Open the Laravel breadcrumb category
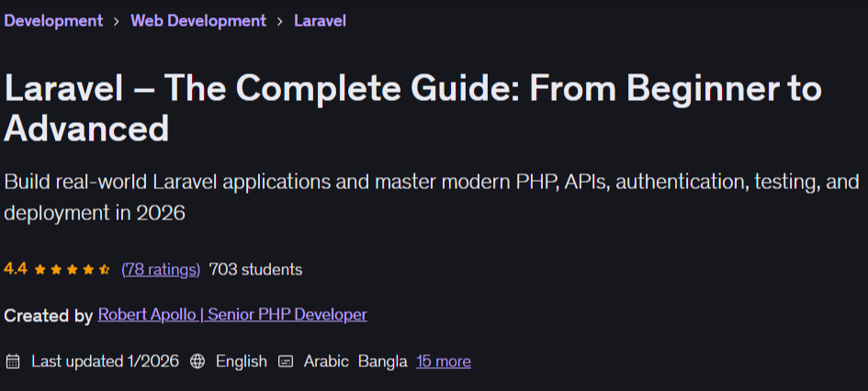 (320, 21)
